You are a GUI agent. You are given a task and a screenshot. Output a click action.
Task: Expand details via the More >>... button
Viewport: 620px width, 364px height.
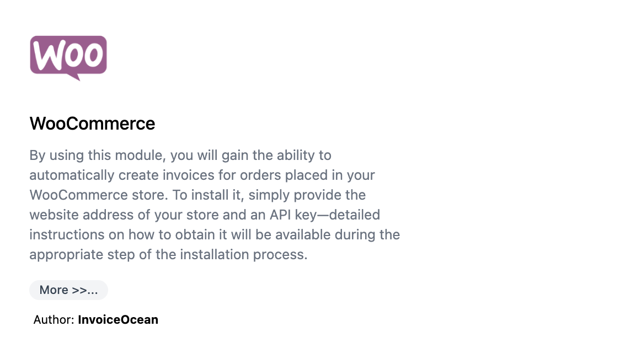(68, 290)
